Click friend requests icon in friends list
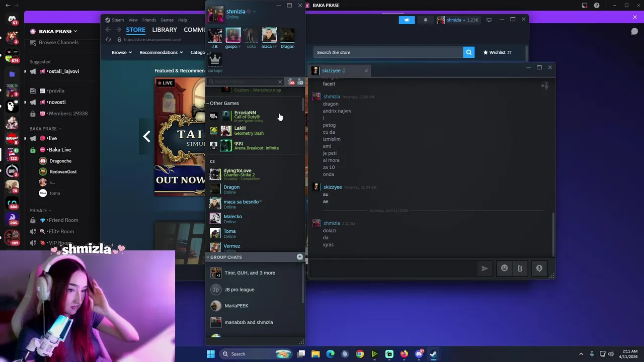The width and height of the screenshot is (644, 362). click(291, 81)
